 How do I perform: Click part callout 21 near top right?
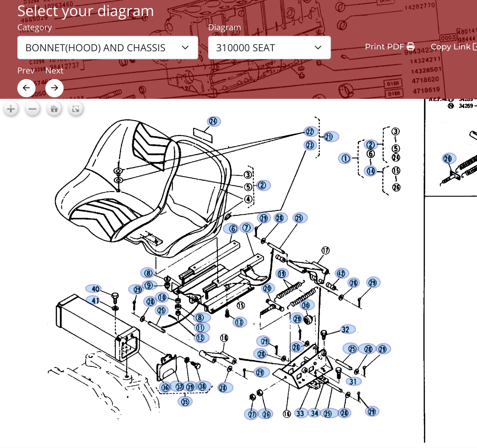329,137
